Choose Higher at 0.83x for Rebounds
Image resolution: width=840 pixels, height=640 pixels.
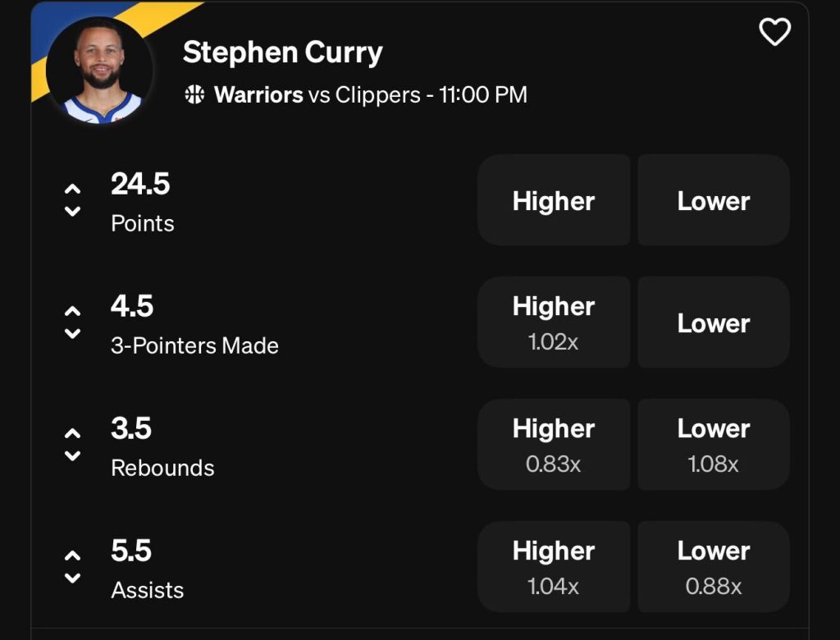pos(554,444)
